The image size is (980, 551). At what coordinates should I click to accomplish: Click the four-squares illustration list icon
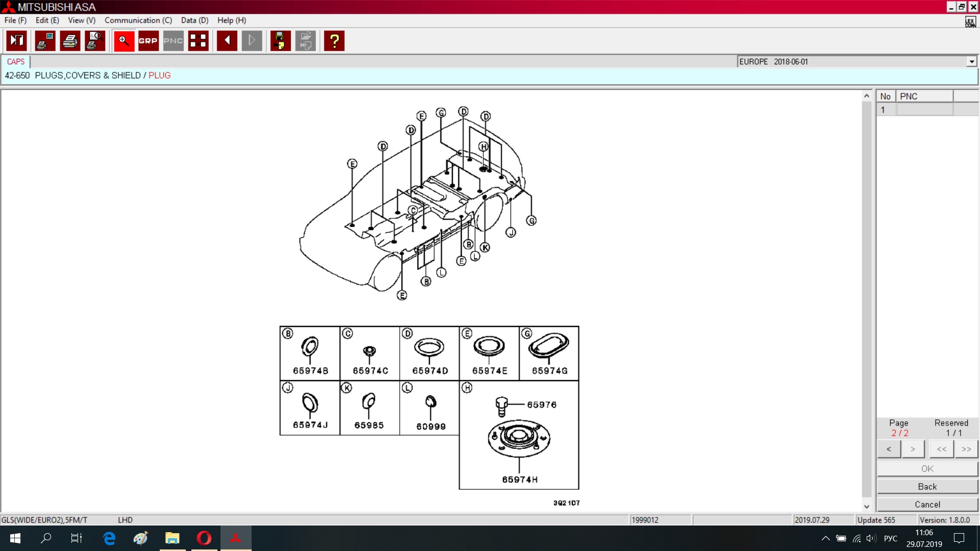point(198,41)
